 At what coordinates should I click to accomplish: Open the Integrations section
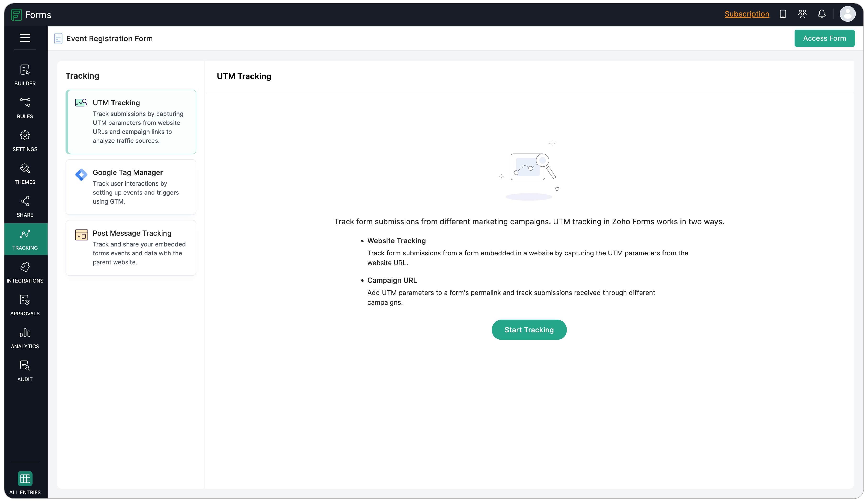tap(25, 272)
